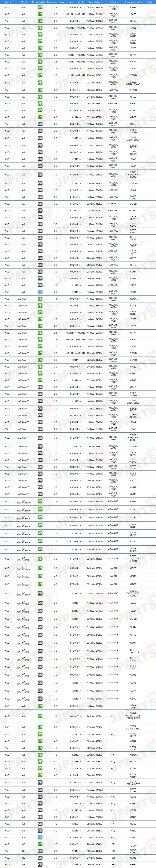The image size is (156, 868).
Task: Click petrol icon in A6 CTGE row
Action: pyautogui.click(x=40, y=117)
